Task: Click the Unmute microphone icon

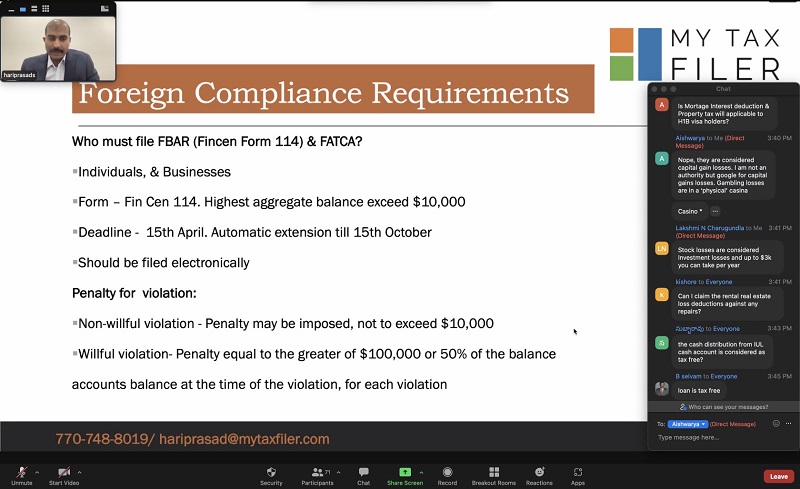Action: 21,472
